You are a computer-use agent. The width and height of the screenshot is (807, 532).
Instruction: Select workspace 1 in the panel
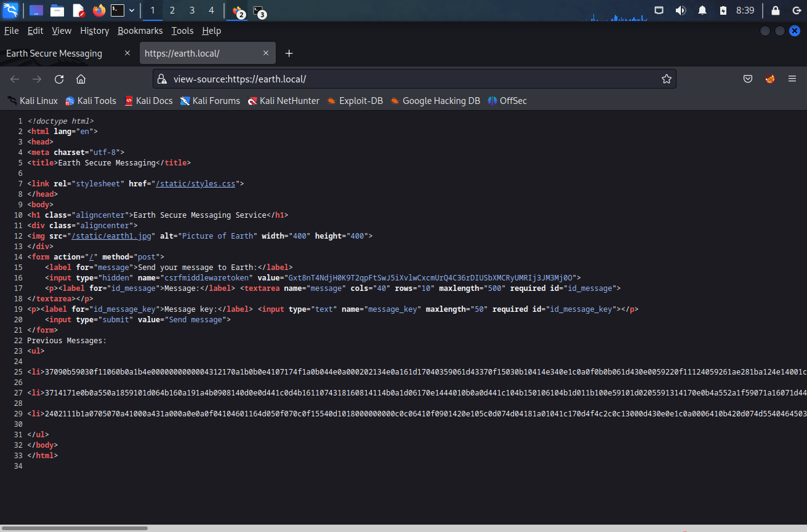click(153, 10)
